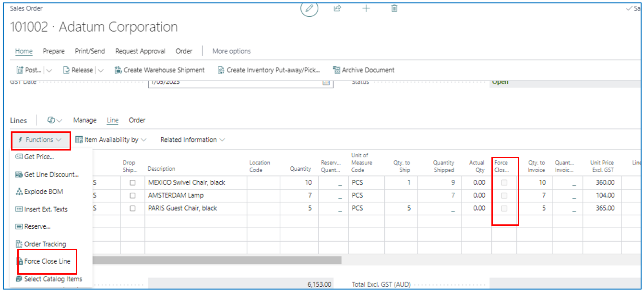Click the pencil edit icon

tap(309, 8)
